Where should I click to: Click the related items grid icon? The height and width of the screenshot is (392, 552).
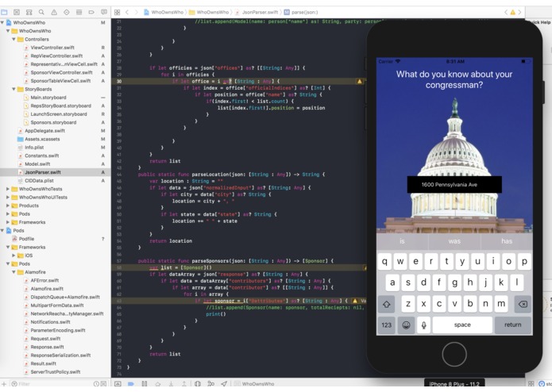[x=118, y=13]
